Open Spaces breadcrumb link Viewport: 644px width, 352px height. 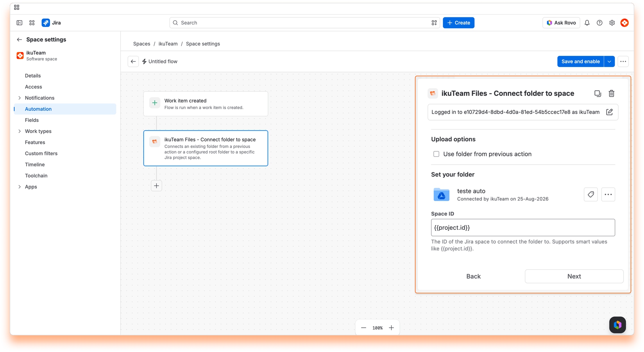pyautogui.click(x=142, y=44)
